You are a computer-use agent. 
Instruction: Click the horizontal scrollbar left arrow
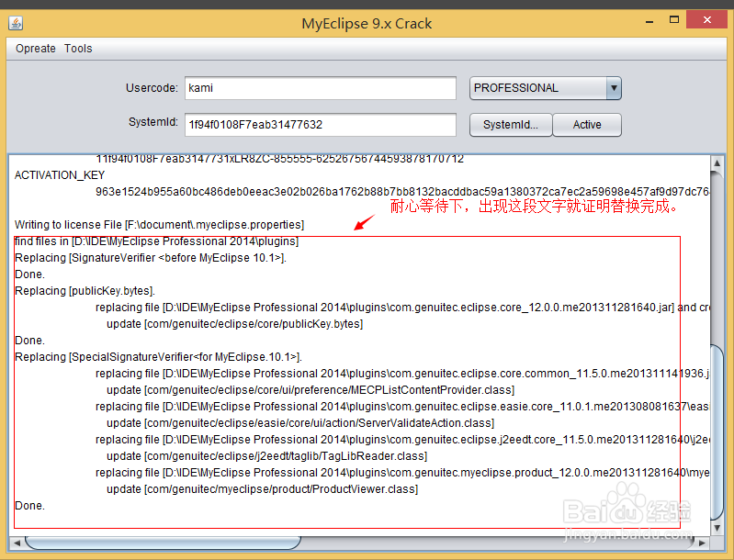pyautogui.click(x=17, y=543)
